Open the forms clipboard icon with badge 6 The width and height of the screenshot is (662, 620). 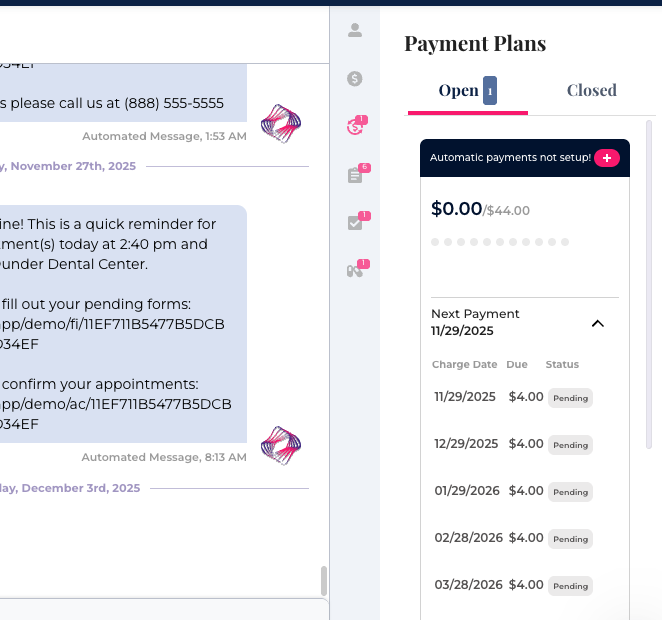[x=355, y=175]
